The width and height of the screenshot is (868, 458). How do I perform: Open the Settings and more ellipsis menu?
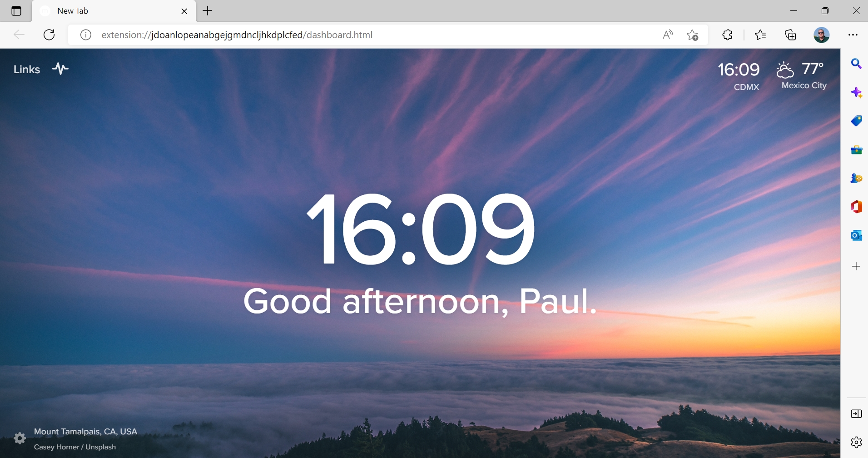853,35
